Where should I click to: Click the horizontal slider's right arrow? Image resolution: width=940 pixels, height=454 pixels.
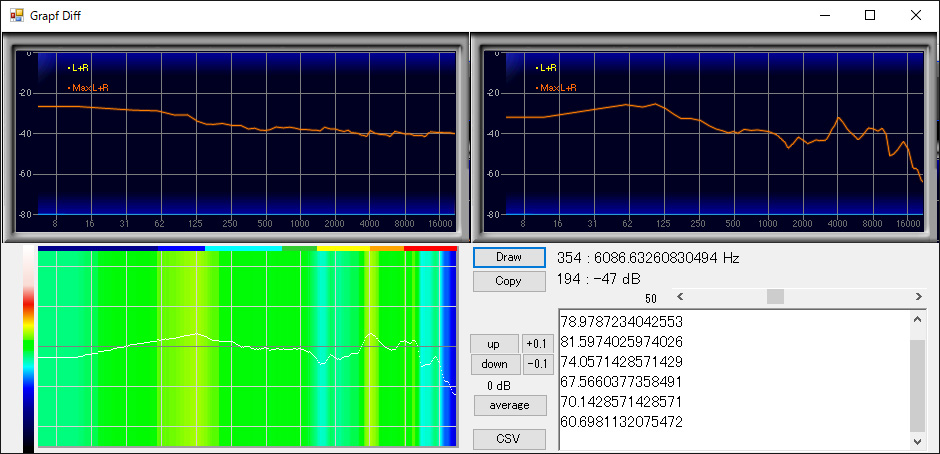tap(919, 297)
